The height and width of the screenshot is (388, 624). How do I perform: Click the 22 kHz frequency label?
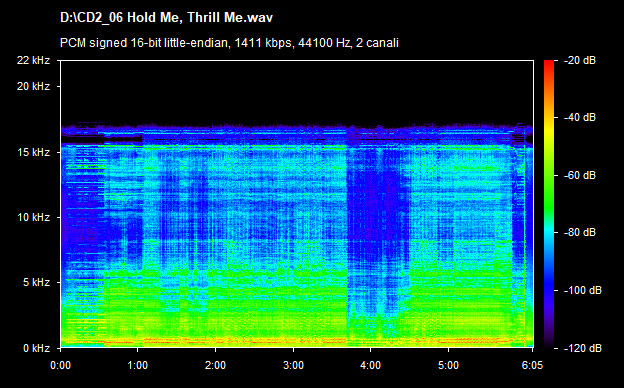(x=33, y=60)
